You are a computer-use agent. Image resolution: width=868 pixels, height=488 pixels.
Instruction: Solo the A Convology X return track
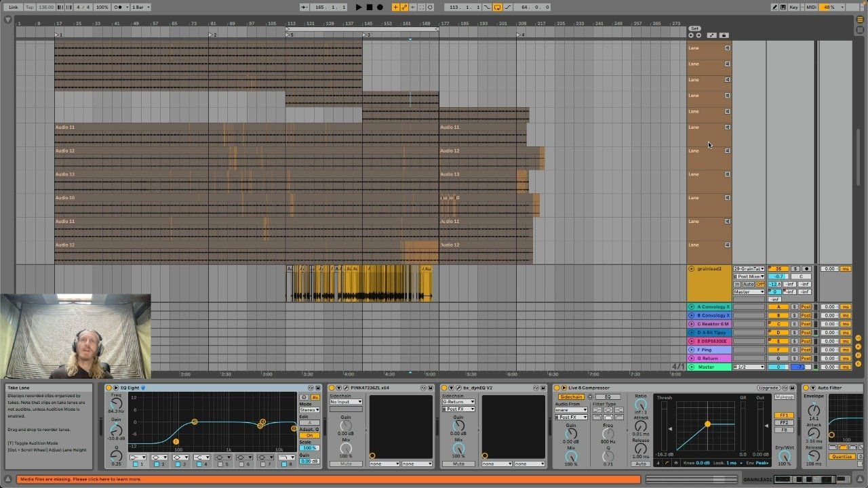click(x=795, y=307)
